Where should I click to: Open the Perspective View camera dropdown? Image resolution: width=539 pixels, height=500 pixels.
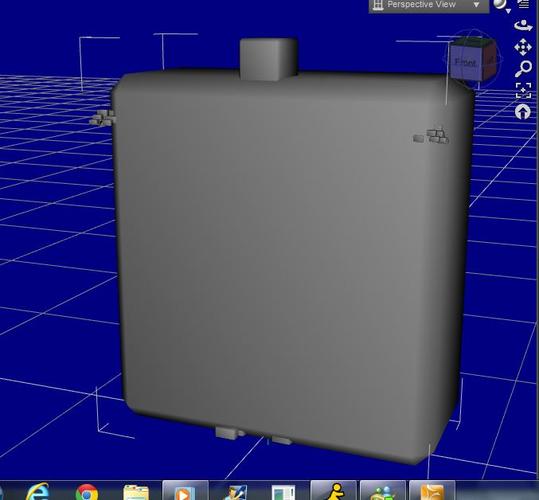(428, 5)
